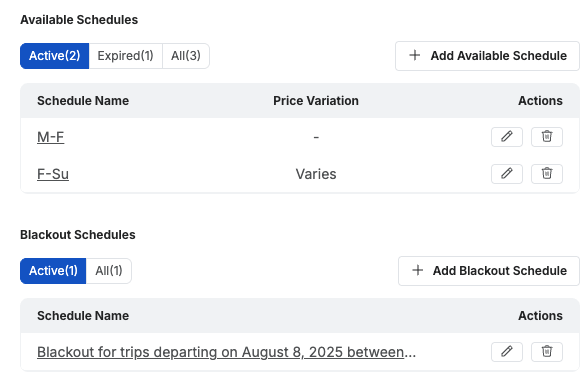Show All(1) blackout schedules
The image size is (587, 382).
(x=109, y=271)
